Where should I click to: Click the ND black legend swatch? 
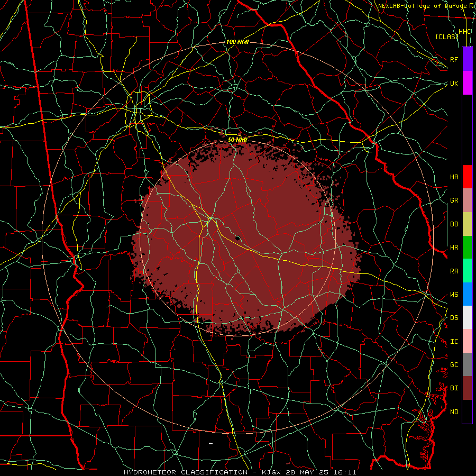click(x=467, y=411)
